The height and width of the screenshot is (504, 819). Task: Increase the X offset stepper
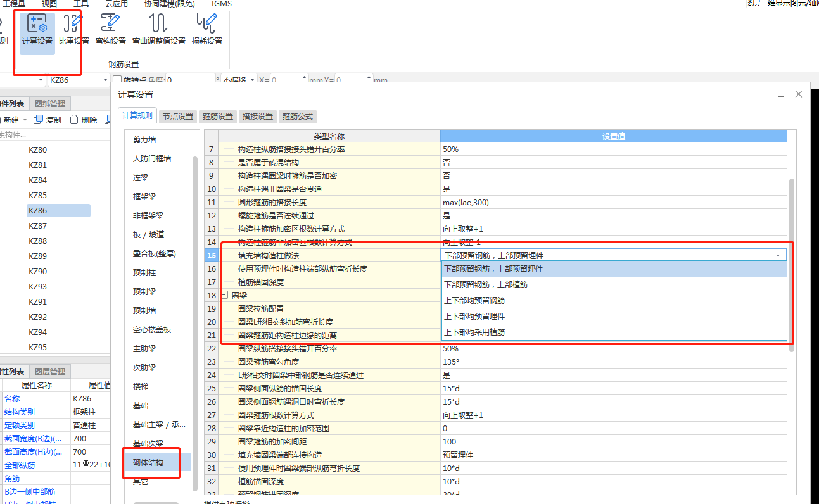point(303,78)
